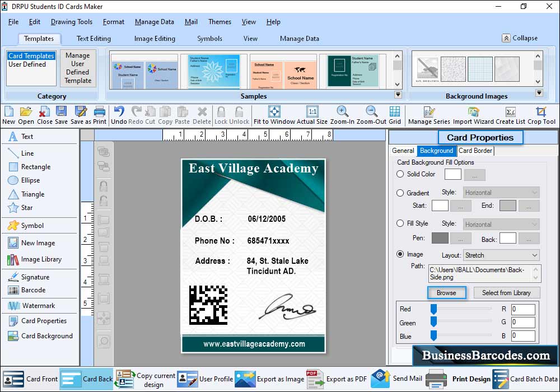Screen dimensions: 560x392
Task: Select the Triangle tool
Action: pos(26,194)
